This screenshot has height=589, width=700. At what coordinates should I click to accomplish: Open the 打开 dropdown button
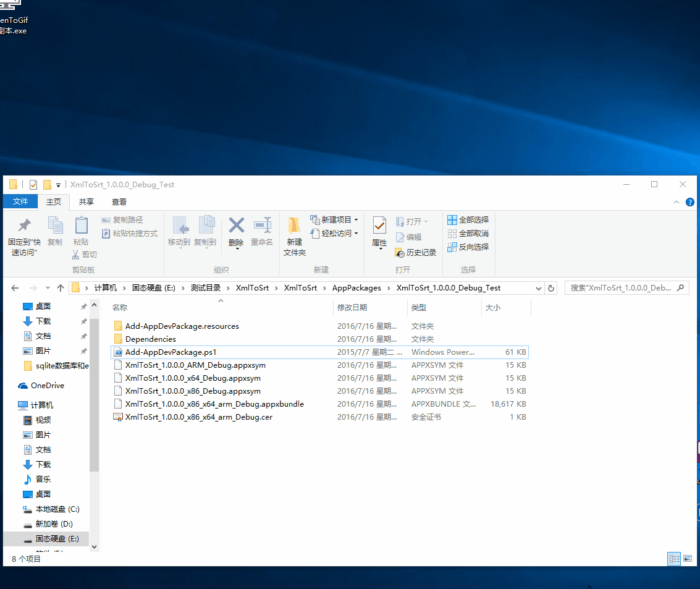(x=412, y=221)
